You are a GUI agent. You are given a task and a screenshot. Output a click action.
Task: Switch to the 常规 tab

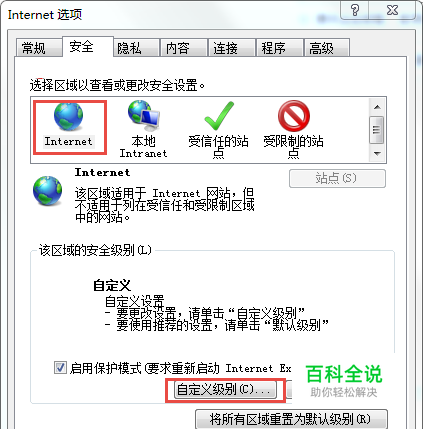[x=33, y=48]
